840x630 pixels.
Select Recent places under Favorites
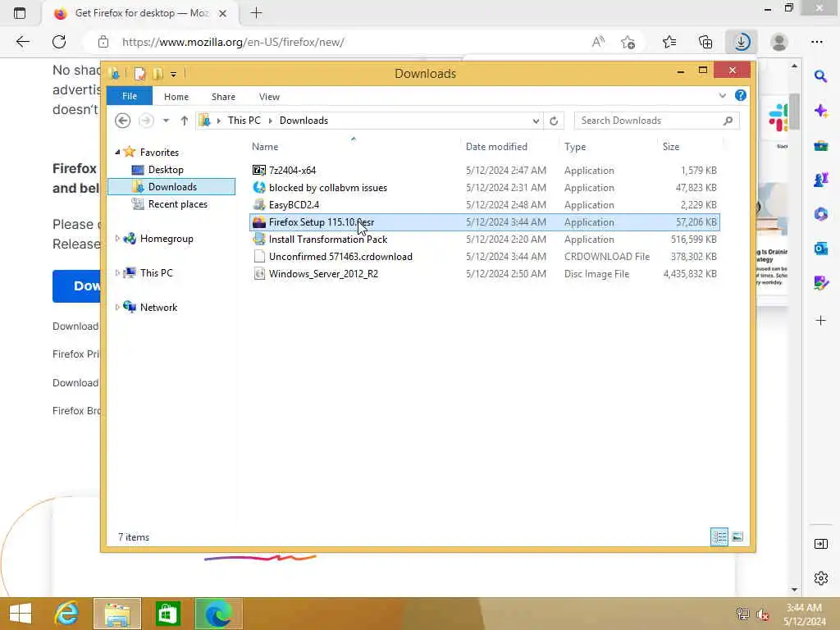[178, 204]
